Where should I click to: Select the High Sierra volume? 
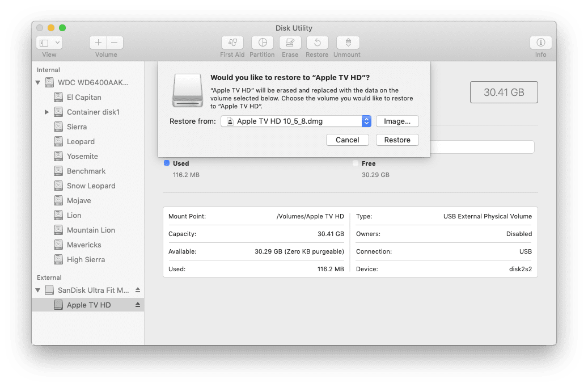coord(86,259)
